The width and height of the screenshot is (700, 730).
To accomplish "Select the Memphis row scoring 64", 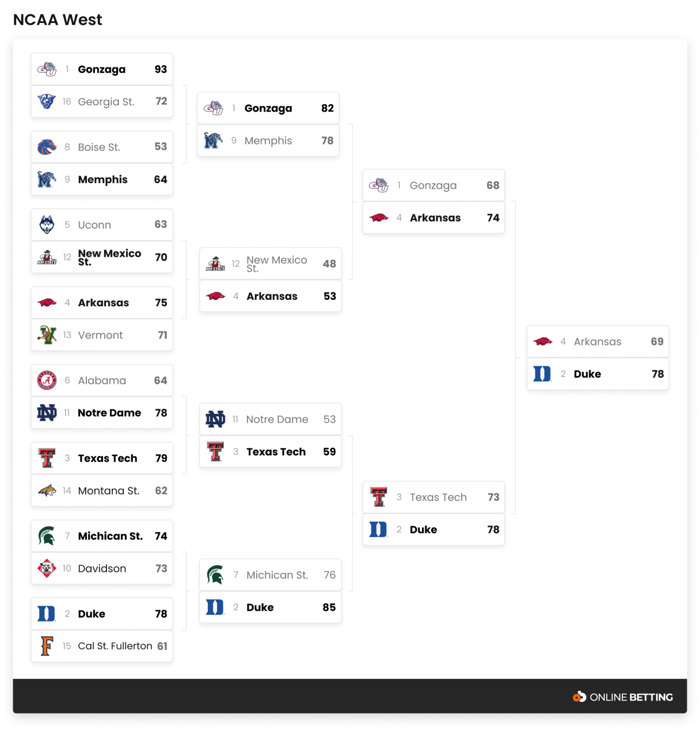I will click(102, 180).
